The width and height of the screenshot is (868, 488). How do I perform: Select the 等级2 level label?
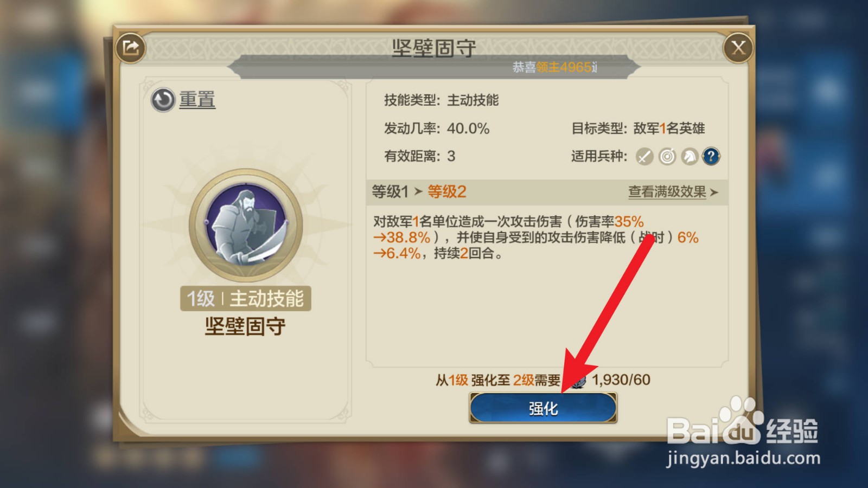(x=447, y=191)
